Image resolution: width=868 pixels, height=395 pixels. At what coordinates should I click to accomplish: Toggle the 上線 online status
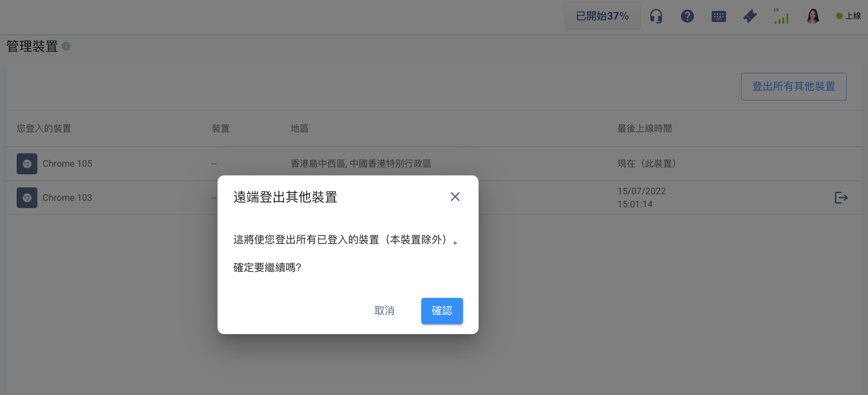tap(848, 16)
